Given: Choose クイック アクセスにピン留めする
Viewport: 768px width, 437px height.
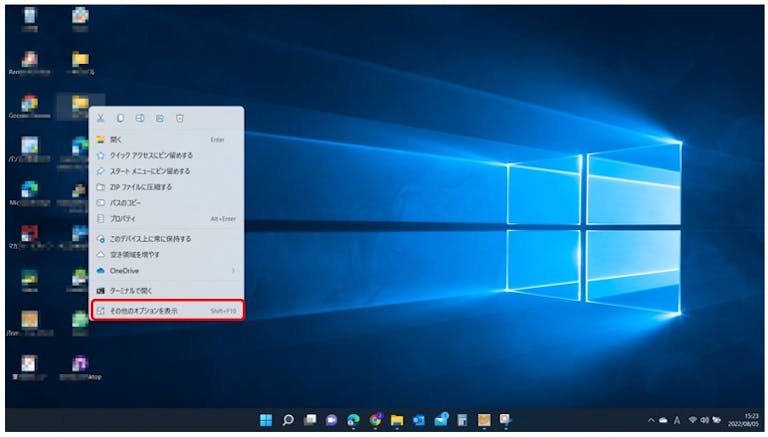Looking at the screenshot, I should (x=167, y=155).
